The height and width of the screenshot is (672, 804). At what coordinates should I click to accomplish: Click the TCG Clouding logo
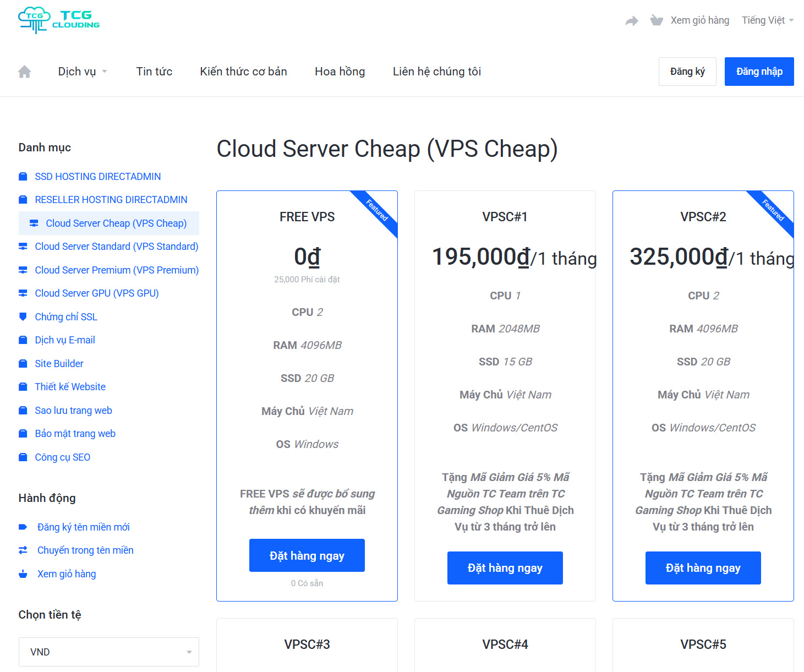pos(59,20)
